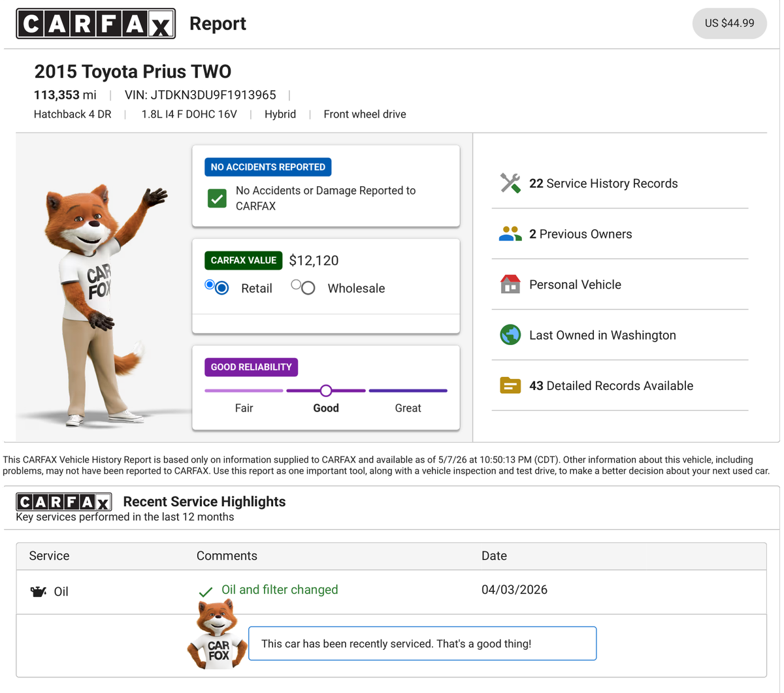The image size is (784, 693).
Task: Click the 2015 Toyota Prius TWO title
Action: coord(133,71)
